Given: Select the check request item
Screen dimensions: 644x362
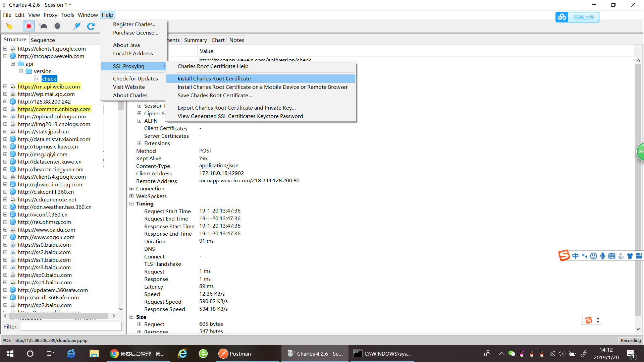Looking at the screenshot, I should coord(49,79).
